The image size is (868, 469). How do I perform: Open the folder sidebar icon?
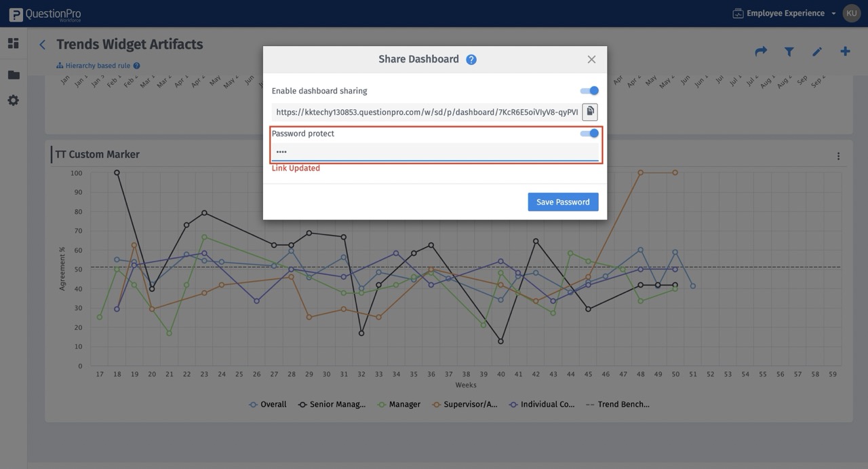click(14, 75)
